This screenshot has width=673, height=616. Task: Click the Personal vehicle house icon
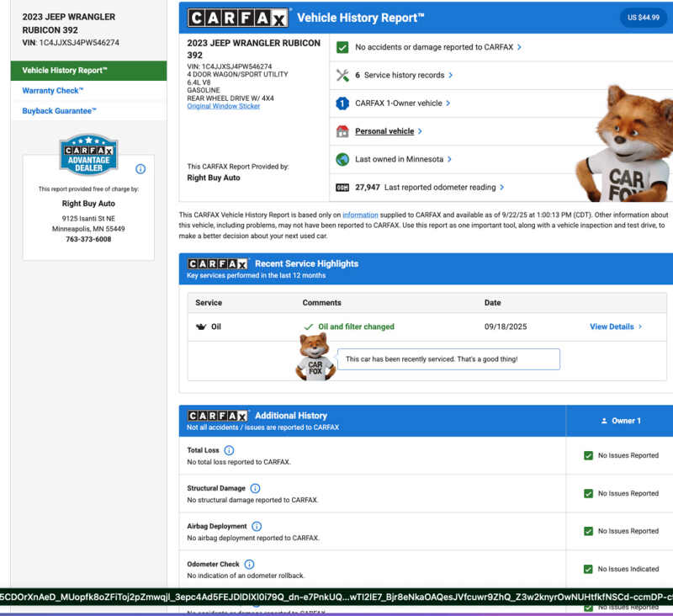coord(342,131)
